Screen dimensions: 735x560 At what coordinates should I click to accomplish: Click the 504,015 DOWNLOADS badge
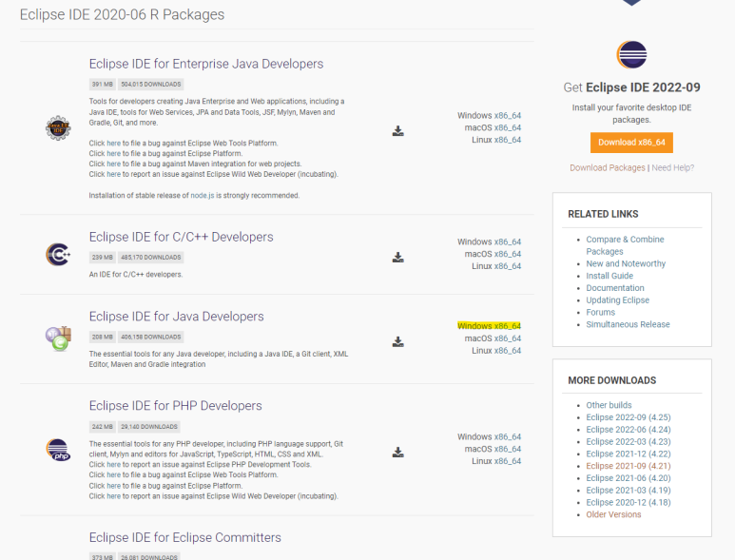[150, 85]
